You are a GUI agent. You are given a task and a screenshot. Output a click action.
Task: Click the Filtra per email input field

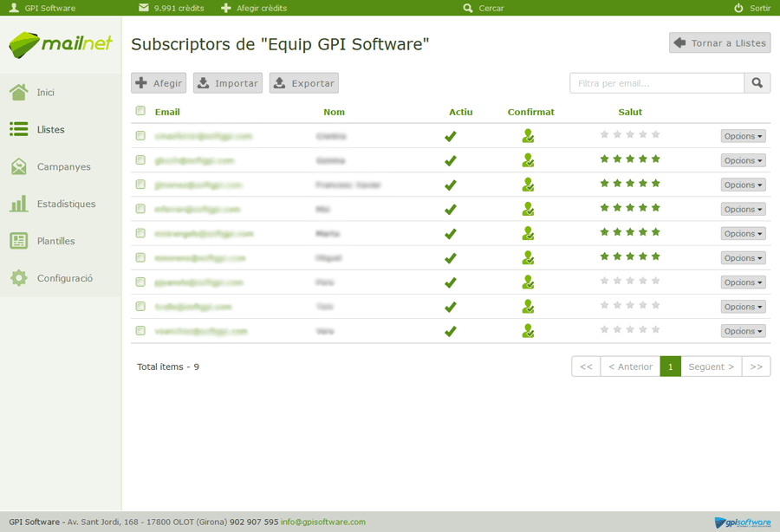click(x=657, y=83)
